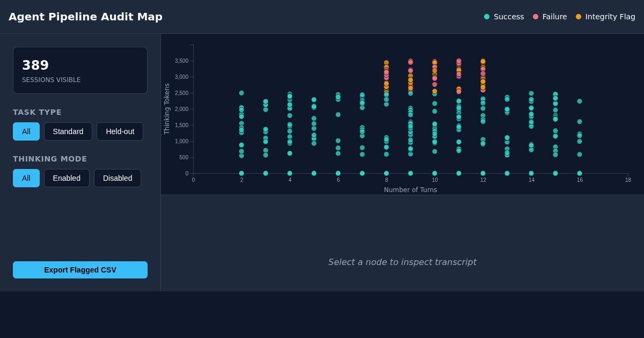Click the Number of Turns axis label
Screen dimensions: 644x338
411,190
